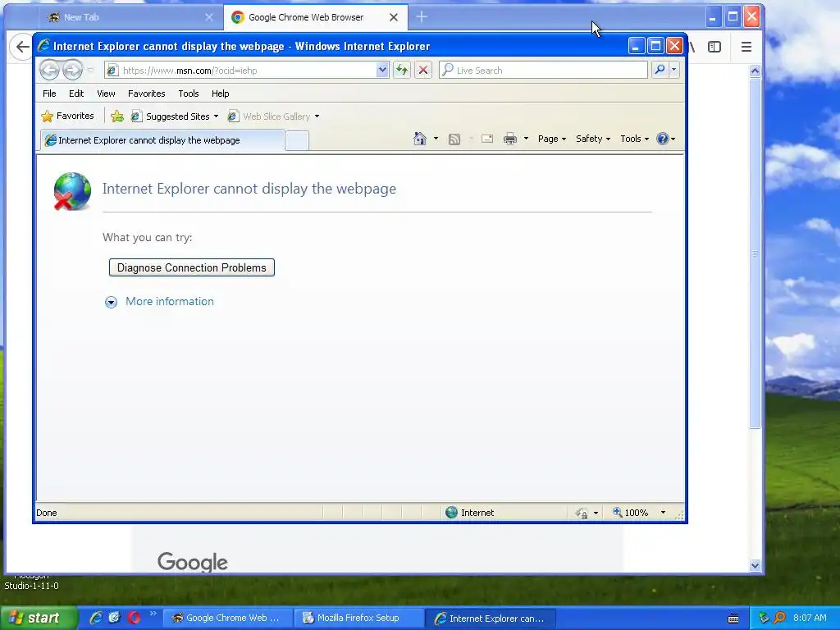Open the Edit menu
Screen dimensions: 840x630
click(76, 94)
